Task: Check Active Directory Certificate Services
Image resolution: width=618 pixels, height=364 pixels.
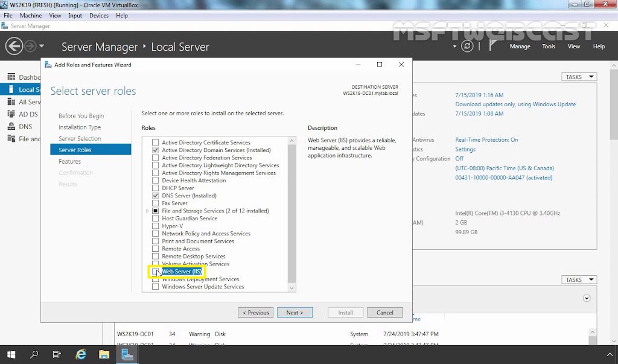Action: coord(156,142)
